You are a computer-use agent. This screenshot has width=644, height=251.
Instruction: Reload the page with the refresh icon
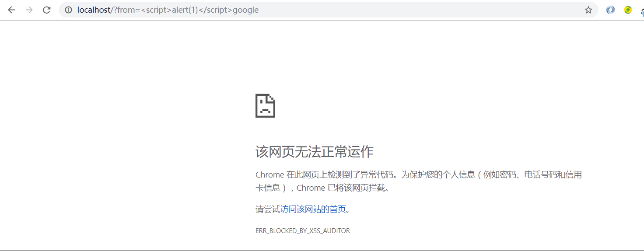(x=47, y=10)
